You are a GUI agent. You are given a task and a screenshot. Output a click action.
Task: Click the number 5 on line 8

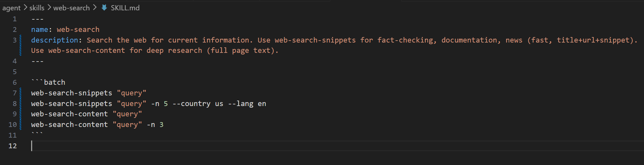166,104
